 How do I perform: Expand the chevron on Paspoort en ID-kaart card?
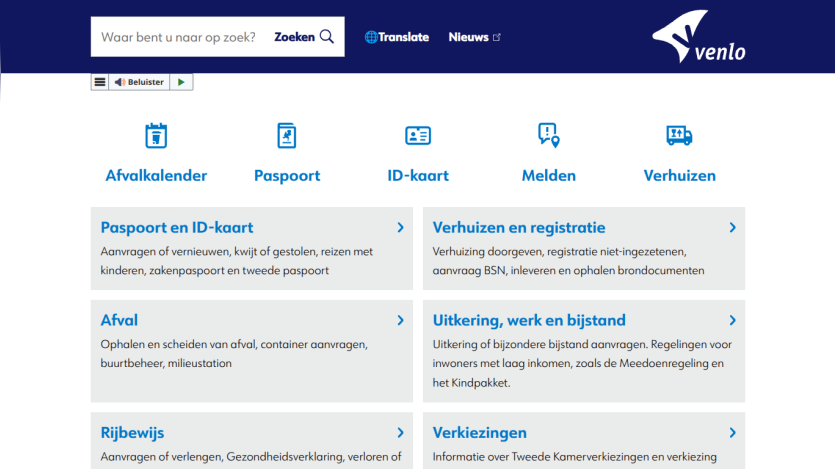pos(400,227)
